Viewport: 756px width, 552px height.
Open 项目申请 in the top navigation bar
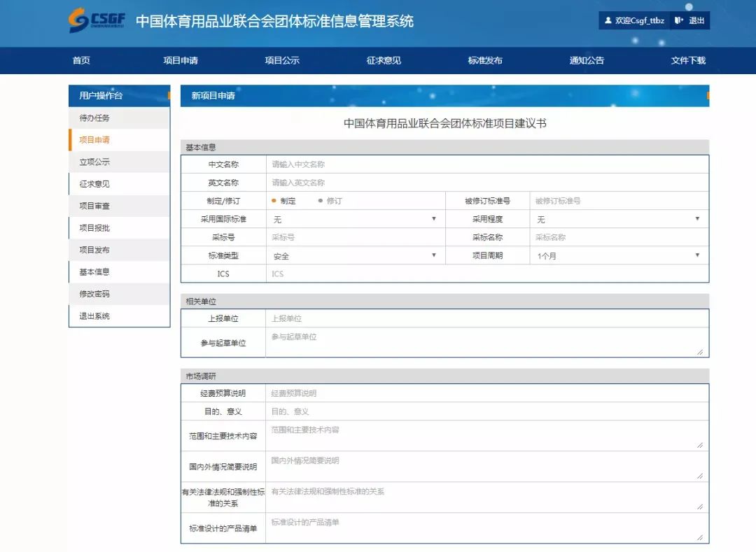coord(181,60)
